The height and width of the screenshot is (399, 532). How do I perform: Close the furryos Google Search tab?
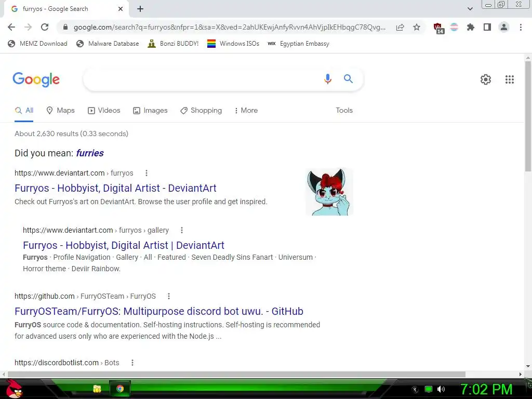(121, 9)
